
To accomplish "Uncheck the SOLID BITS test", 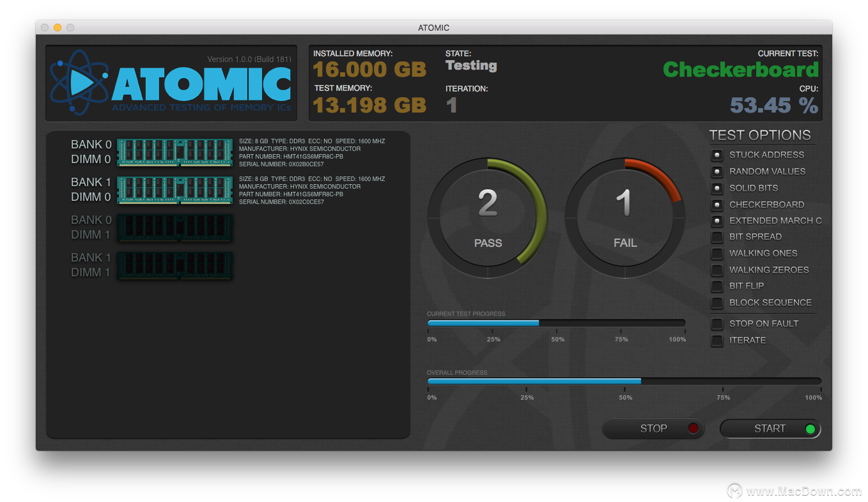I will 717,188.
